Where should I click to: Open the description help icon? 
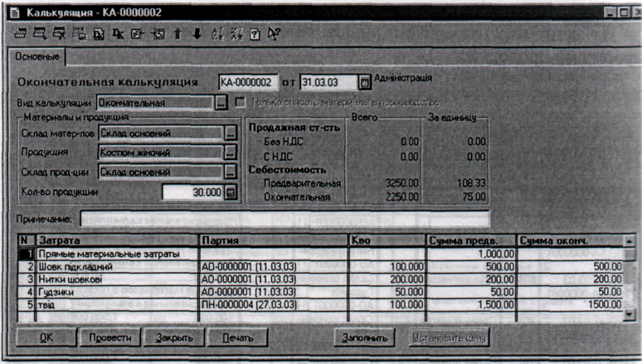click(x=255, y=34)
